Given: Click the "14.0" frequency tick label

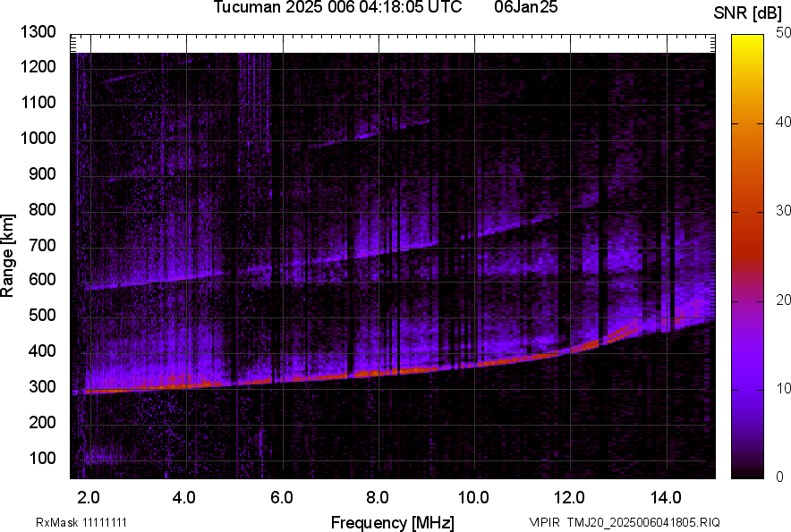Looking at the screenshot, I should pyautogui.click(x=667, y=497).
